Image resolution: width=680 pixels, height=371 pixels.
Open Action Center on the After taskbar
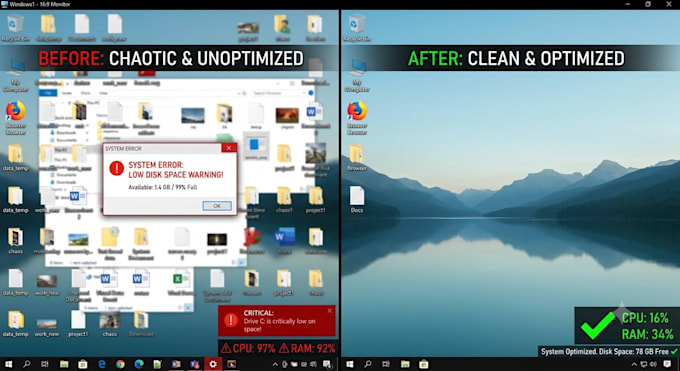click(667, 364)
